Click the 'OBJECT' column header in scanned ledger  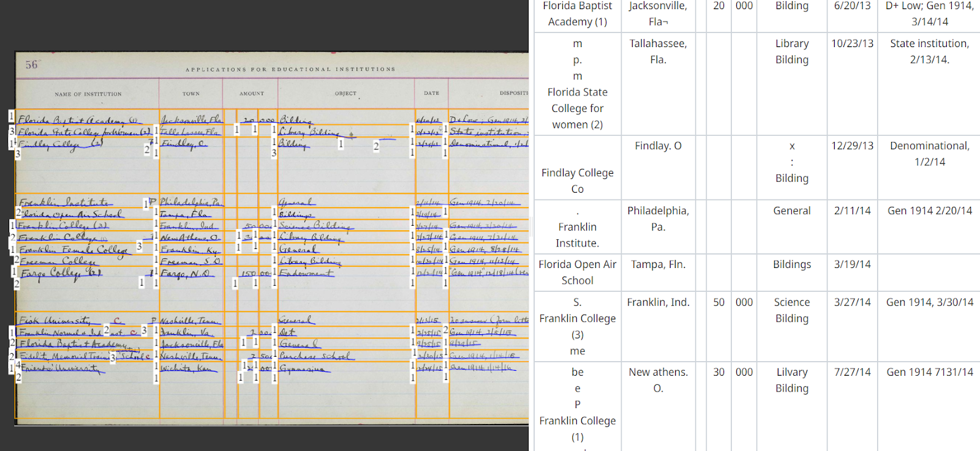pos(345,94)
